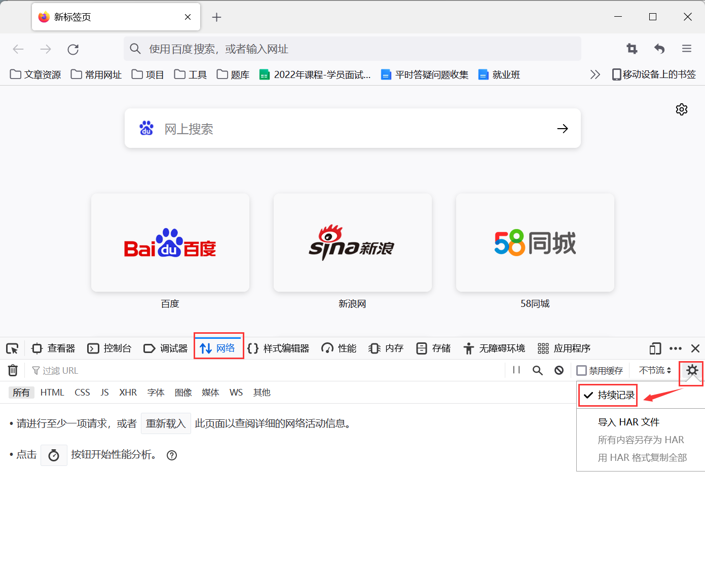Screen dimensions: 705x588
Task: Pause network request recording
Action: [x=516, y=370]
